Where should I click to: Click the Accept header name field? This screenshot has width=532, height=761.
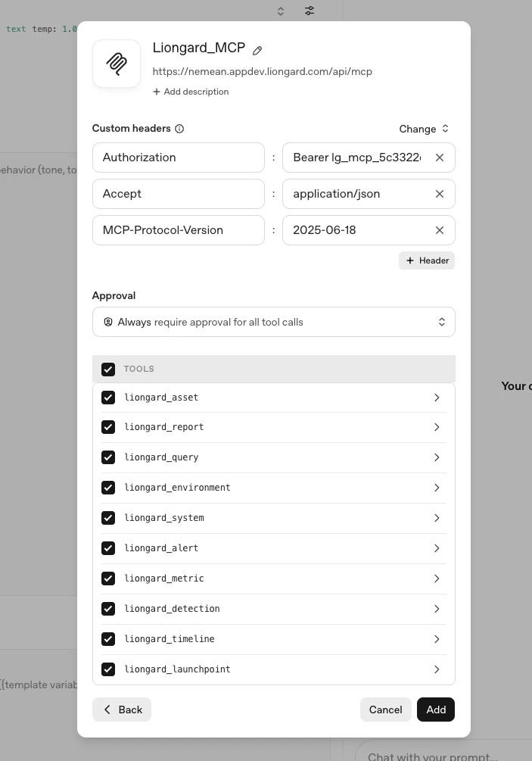point(179,194)
